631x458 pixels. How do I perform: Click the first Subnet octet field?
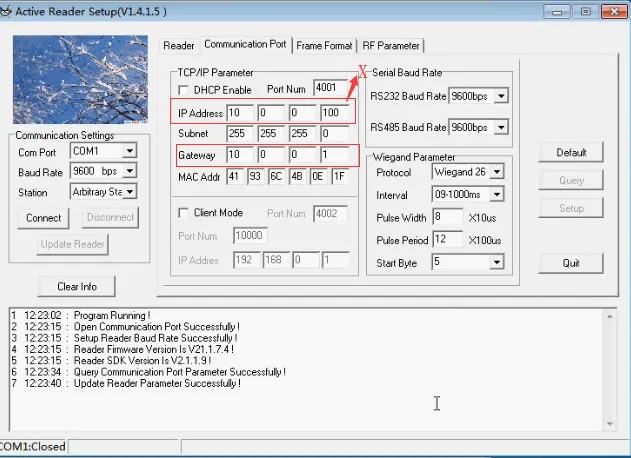click(240, 134)
